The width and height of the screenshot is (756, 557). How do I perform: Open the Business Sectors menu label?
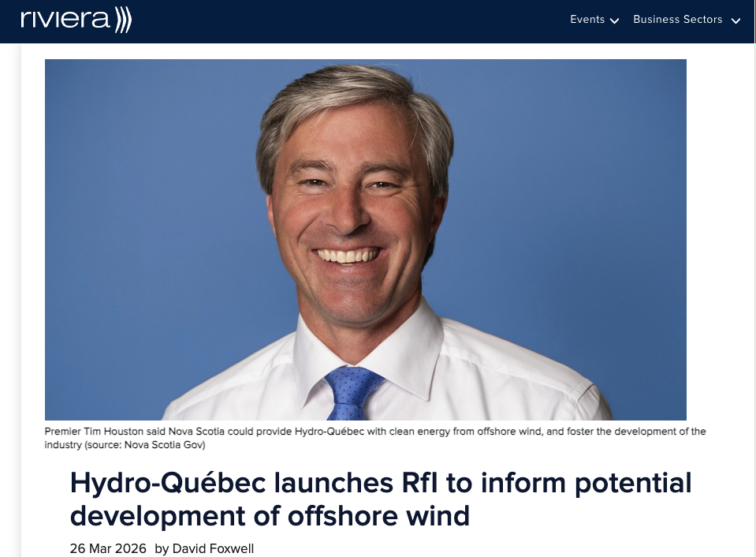(x=677, y=20)
